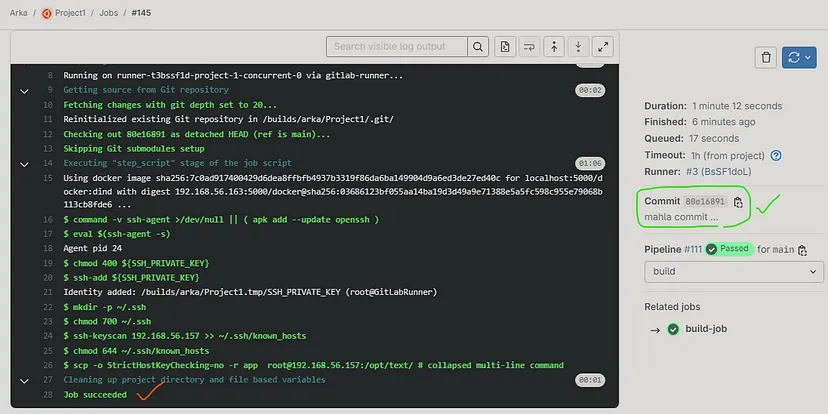Jump to top of log output
The width and height of the screenshot is (828, 414).
(553, 46)
